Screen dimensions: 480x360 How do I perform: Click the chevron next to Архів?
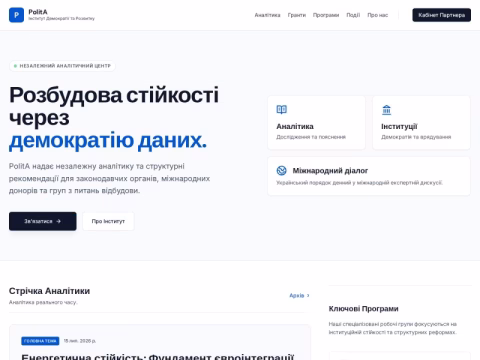[308, 295]
